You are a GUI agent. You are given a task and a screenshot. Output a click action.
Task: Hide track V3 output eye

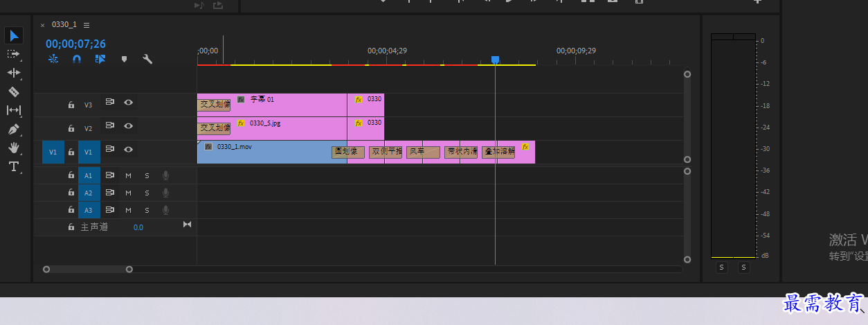128,102
